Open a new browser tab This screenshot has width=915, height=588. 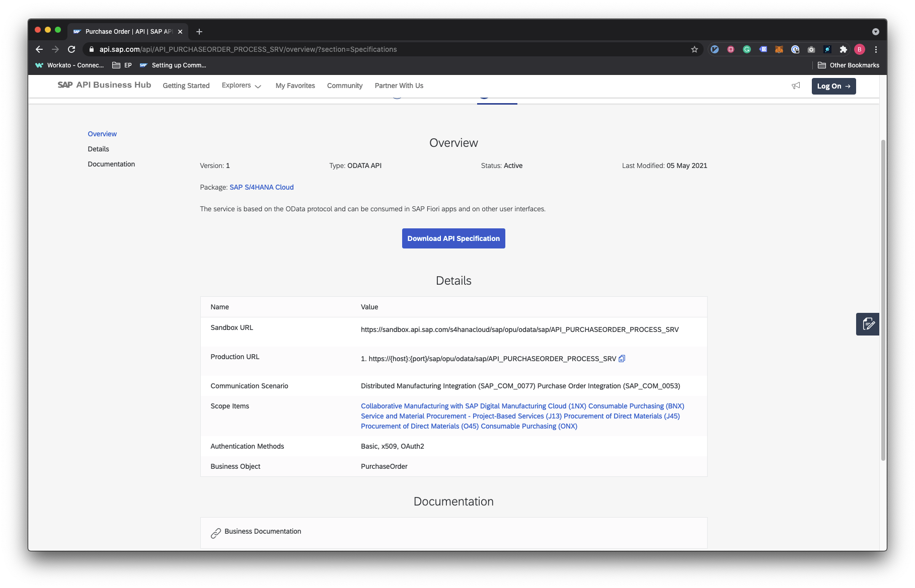199,32
